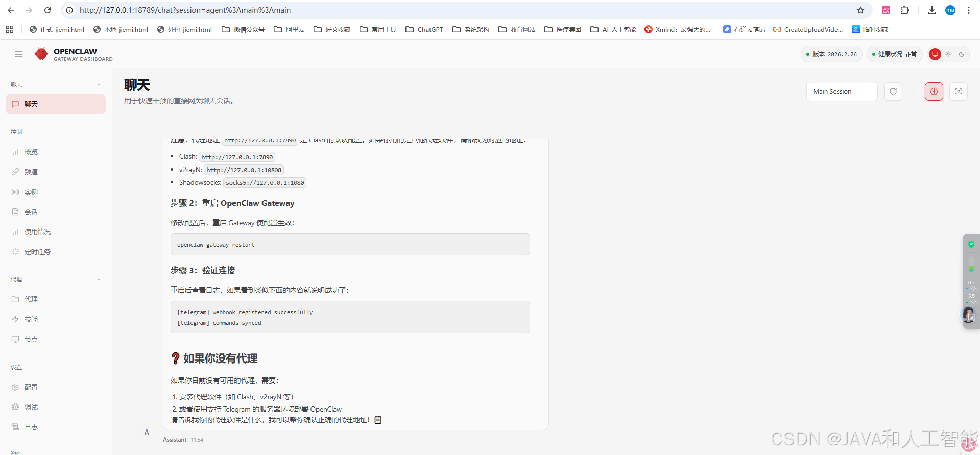Open the browser three-dot menu

[969, 10]
